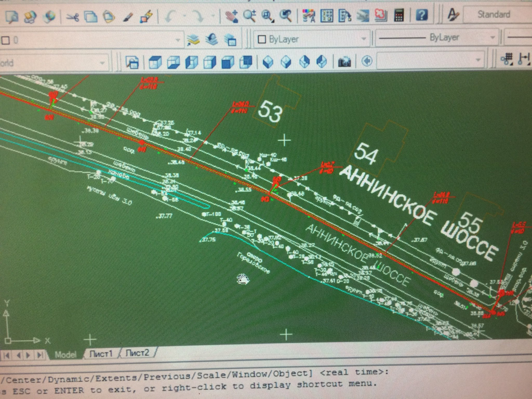Switch to SE Isometric view icon

pyautogui.click(x=286, y=62)
